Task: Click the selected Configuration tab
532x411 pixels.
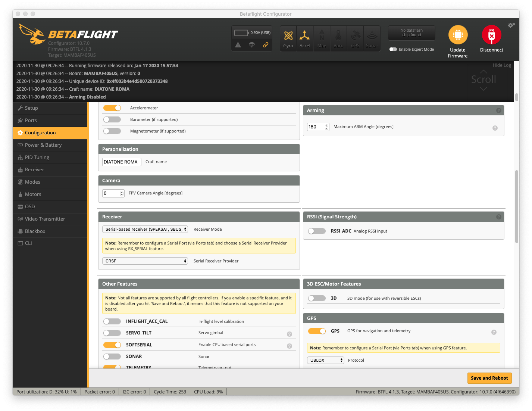Action: (50, 133)
